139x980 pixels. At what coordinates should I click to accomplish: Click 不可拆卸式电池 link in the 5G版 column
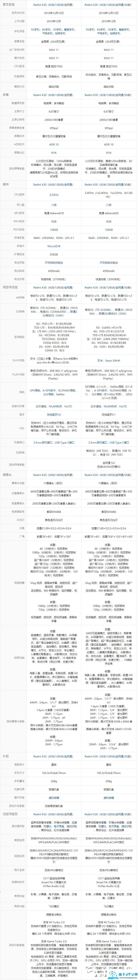coord(108,262)
